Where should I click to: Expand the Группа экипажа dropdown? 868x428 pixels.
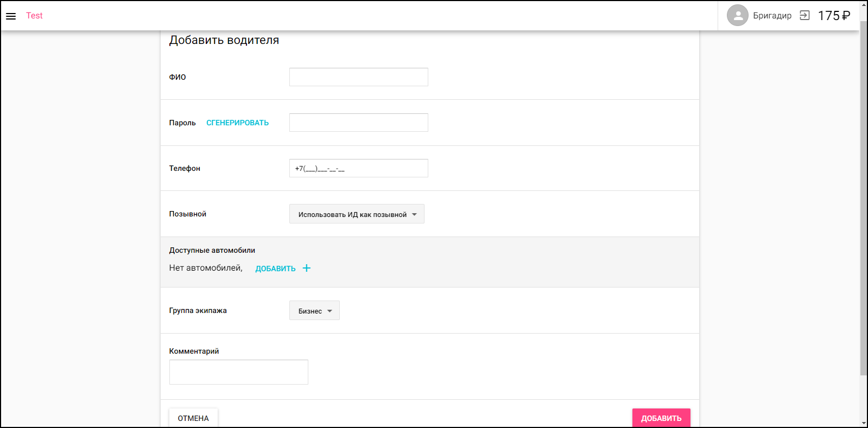314,311
